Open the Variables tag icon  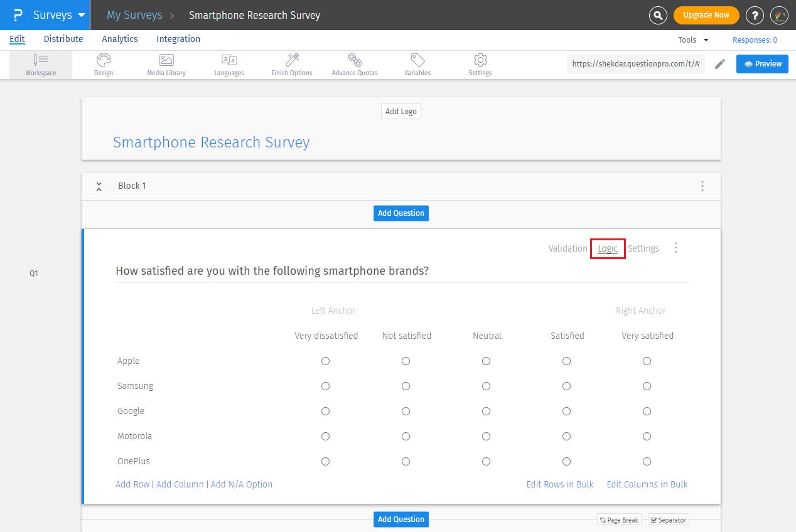point(417,60)
